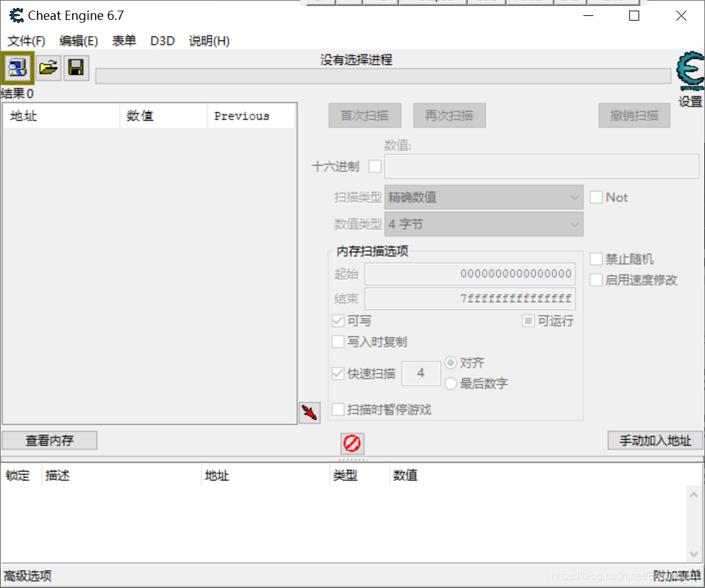Open settings via the Cheat Engine logo

[x=690, y=70]
